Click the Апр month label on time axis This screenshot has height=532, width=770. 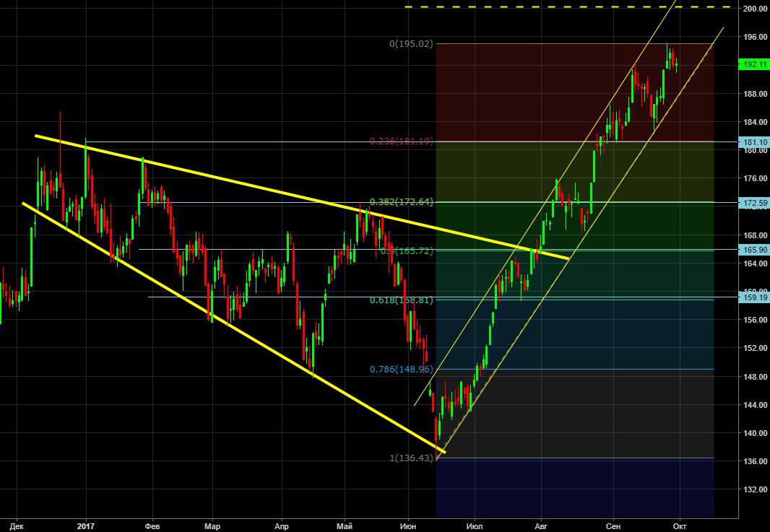(x=282, y=526)
